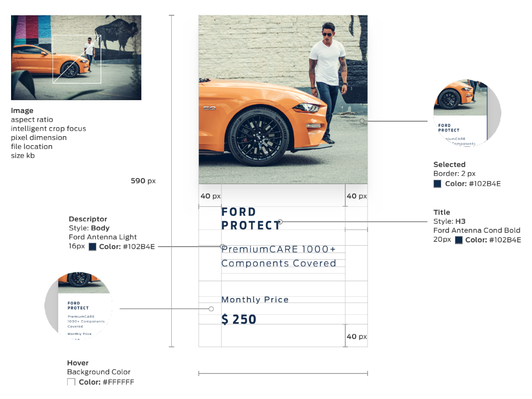This screenshot has height=399, width=532.
Task: Click the $ 250 price text
Action: pos(239,319)
